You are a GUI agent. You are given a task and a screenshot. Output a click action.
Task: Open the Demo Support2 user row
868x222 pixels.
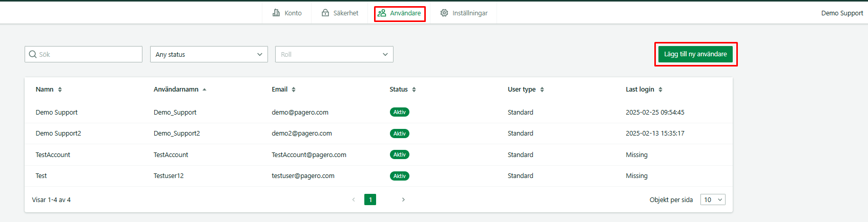pos(379,134)
